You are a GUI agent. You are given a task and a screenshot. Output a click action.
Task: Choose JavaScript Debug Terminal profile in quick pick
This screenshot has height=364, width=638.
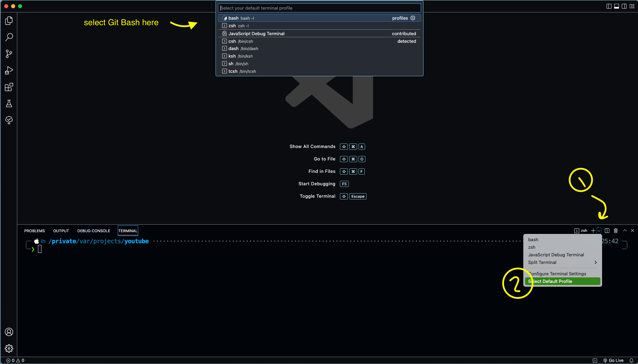click(320, 33)
